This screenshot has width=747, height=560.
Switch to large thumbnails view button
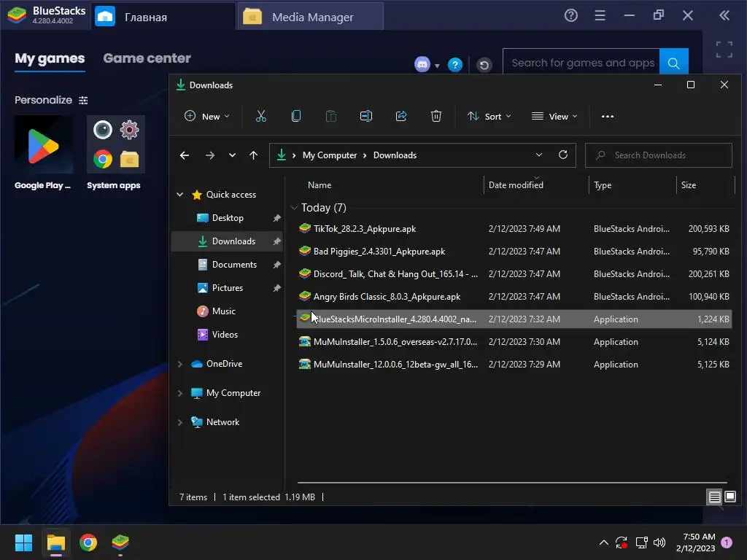[729, 497]
